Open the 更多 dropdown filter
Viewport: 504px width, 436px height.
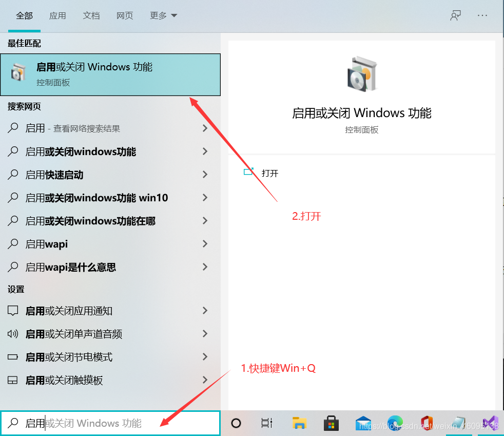point(163,15)
